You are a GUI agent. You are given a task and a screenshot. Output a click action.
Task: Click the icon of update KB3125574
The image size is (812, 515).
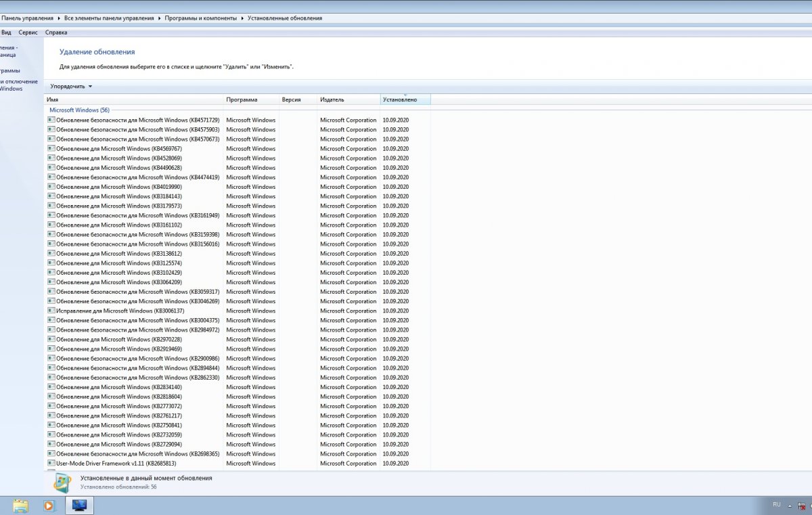point(51,263)
